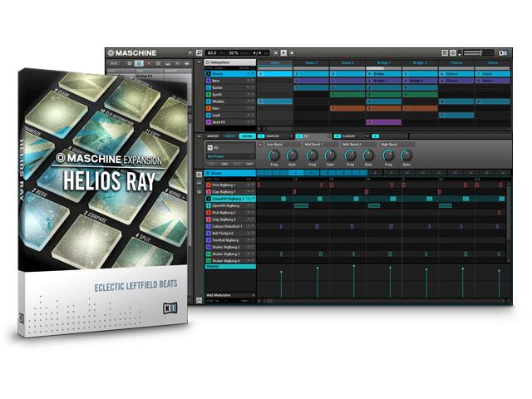
Task: Select the Lead group row
Action: click(x=230, y=115)
